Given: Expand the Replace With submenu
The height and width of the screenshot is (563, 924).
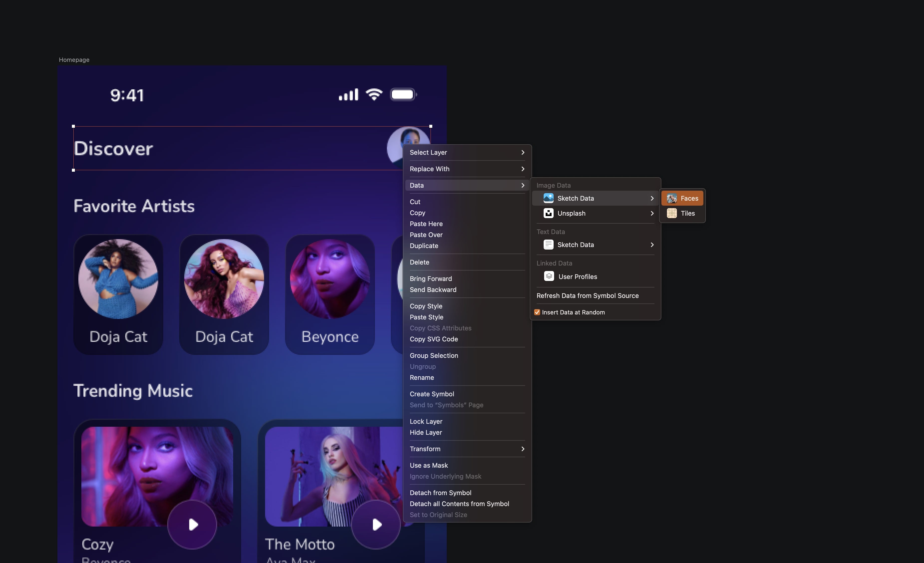Looking at the screenshot, I should pos(522,169).
